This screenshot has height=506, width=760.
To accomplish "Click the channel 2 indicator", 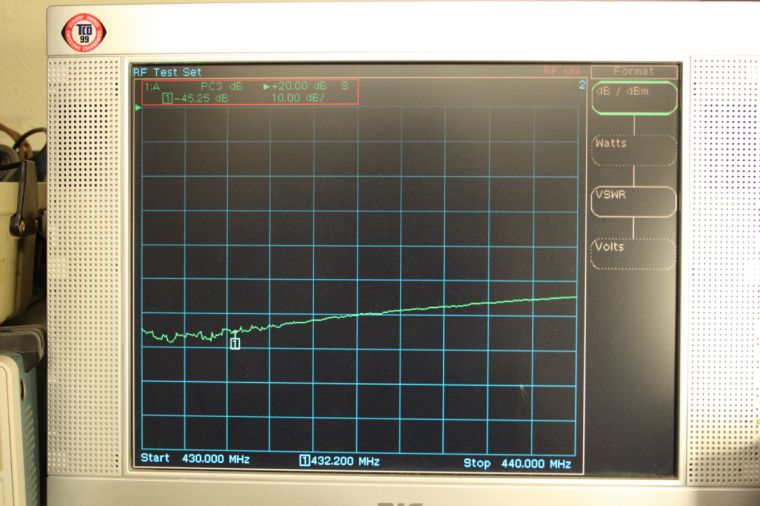I will click(x=582, y=85).
